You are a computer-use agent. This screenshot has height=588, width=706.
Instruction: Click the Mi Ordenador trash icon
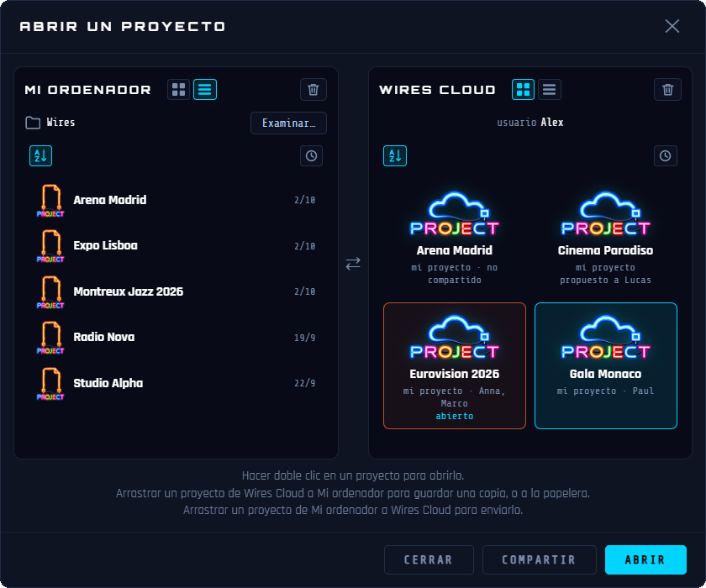pyautogui.click(x=313, y=90)
